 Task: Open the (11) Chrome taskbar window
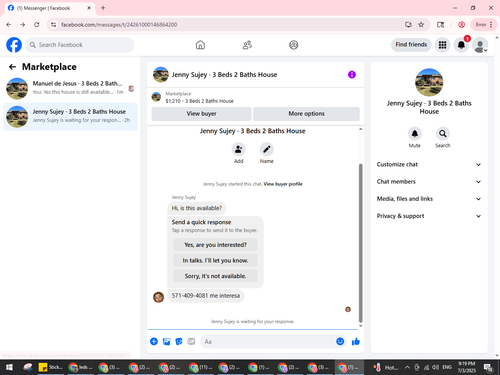pyautogui.click(x=200, y=367)
